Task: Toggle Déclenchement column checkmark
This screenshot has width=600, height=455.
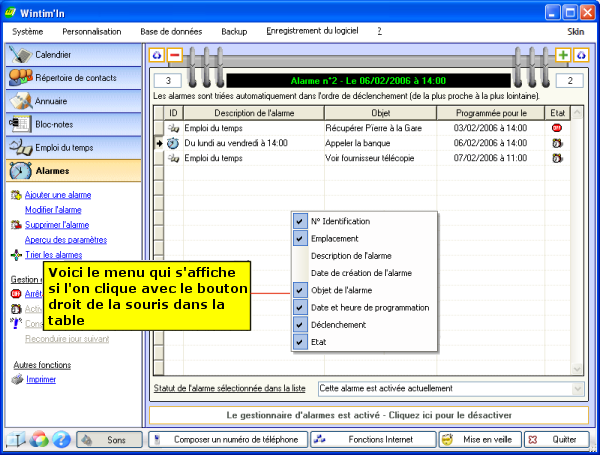Action: [300, 325]
